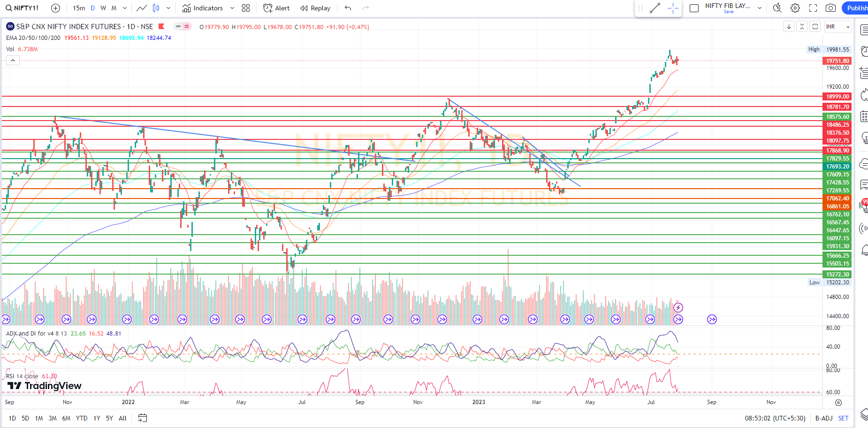868x428 pixels.
Task: Select the crosshair cursor tool
Action: pos(673,8)
